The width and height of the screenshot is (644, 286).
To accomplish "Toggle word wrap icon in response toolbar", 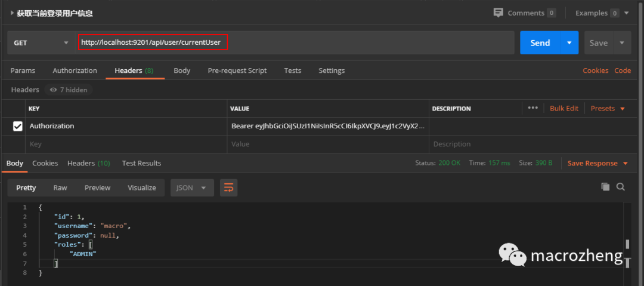I will 229,187.
